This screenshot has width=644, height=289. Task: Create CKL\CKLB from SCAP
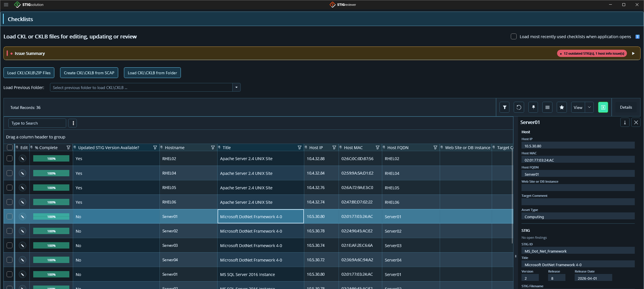point(89,73)
